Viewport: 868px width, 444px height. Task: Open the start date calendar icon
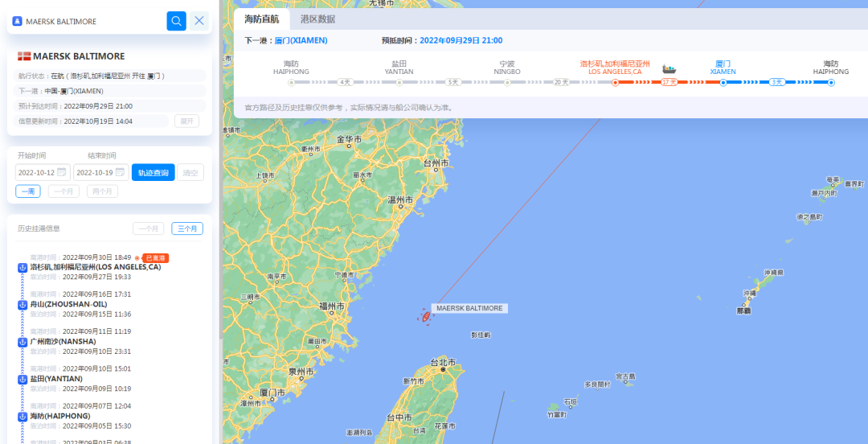pyautogui.click(x=61, y=172)
